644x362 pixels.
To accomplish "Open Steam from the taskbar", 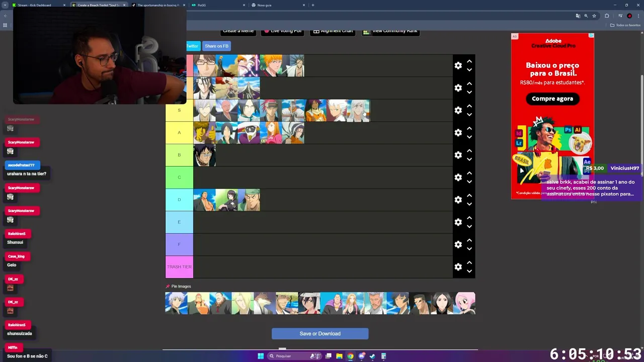I will pos(372,356).
